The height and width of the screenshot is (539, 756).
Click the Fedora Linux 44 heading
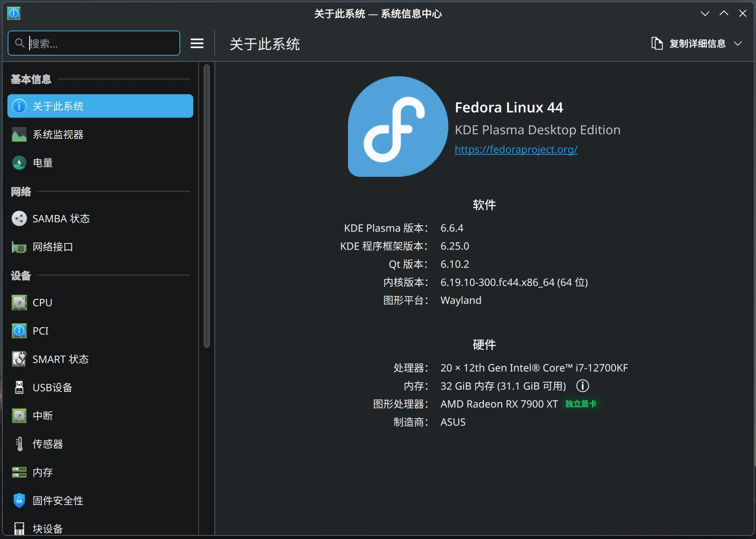coord(509,108)
